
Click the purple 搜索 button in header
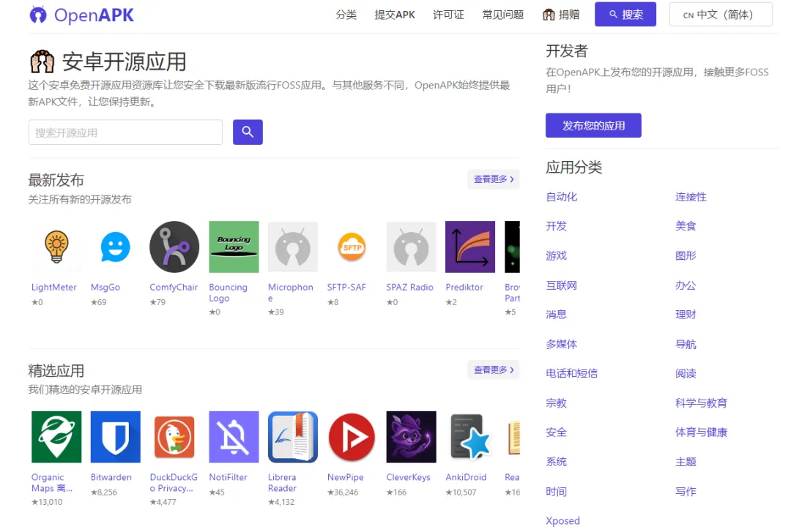625,15
